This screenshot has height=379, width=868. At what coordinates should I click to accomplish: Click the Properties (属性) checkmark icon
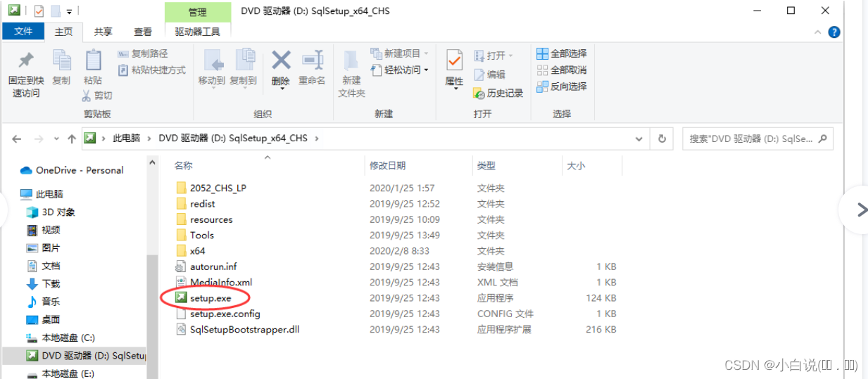(x=454, y=60)
